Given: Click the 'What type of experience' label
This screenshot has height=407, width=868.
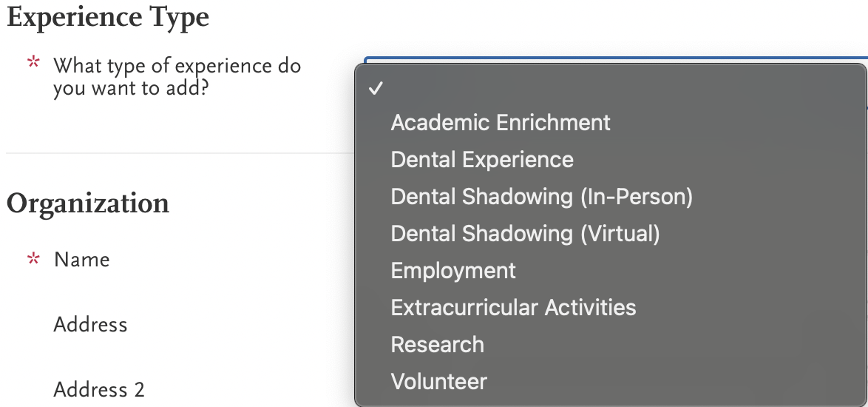Looking at the screenshot, I should 177,77.
